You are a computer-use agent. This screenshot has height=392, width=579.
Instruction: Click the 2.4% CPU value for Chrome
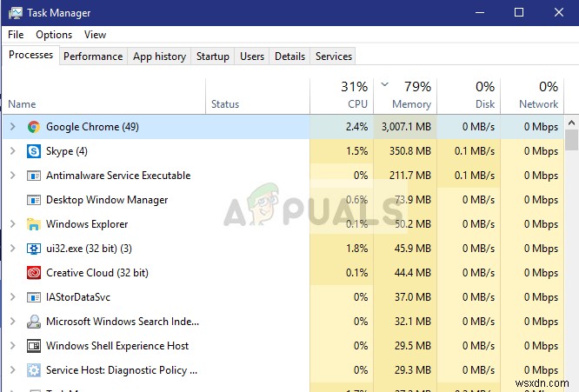(x=356, y=127)
